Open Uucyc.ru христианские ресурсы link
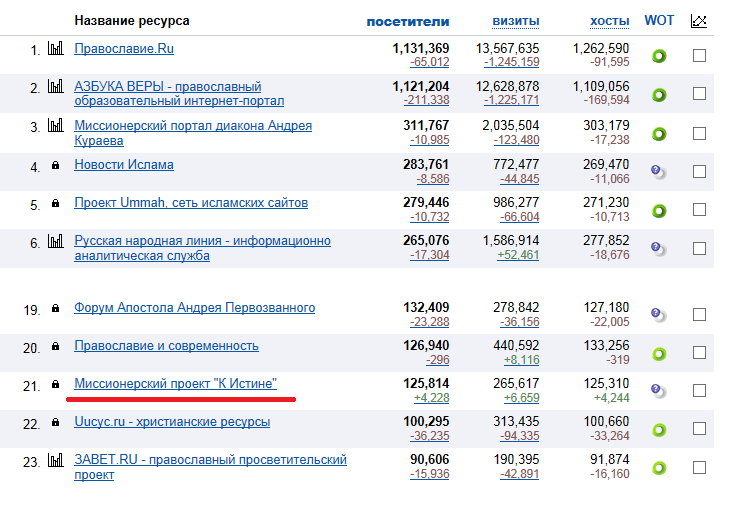 tap(172, 422)
